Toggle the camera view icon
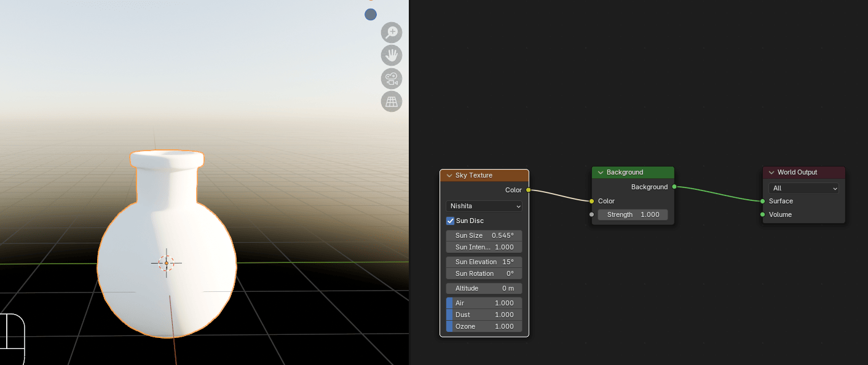 391,79
